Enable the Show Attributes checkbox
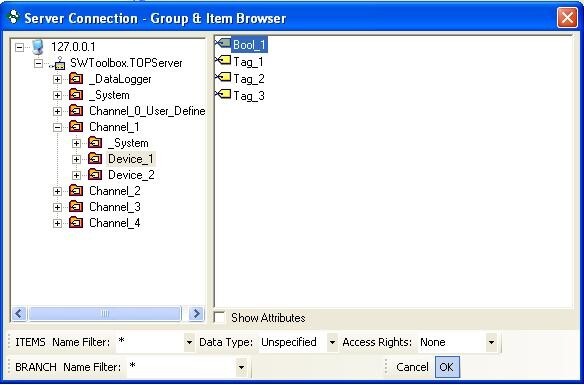The width and height of the screenshot is (584, 385). point(220,318)
